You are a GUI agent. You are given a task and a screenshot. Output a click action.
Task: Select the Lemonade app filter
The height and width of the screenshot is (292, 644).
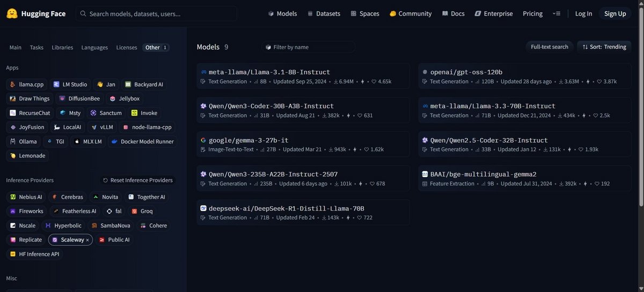27,156
